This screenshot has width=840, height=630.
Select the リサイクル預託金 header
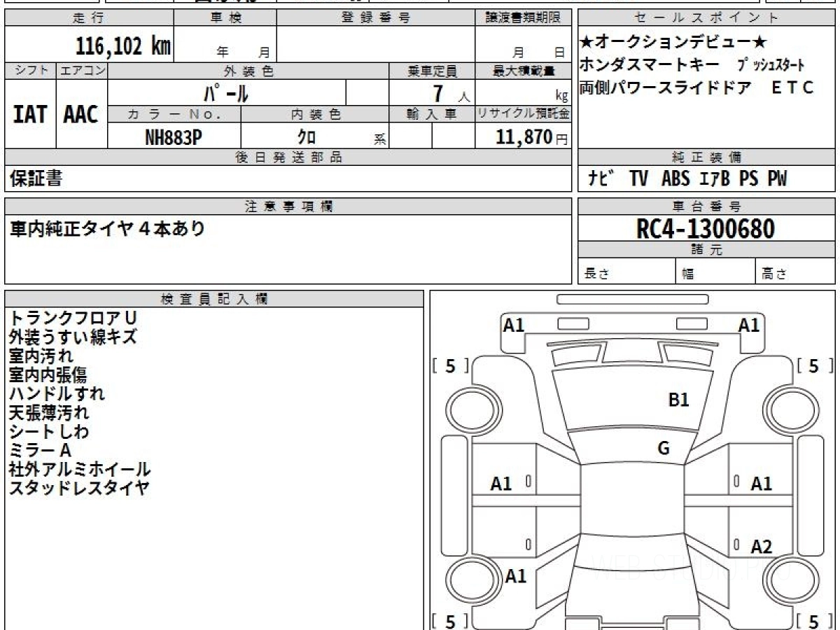click(523, 113)
